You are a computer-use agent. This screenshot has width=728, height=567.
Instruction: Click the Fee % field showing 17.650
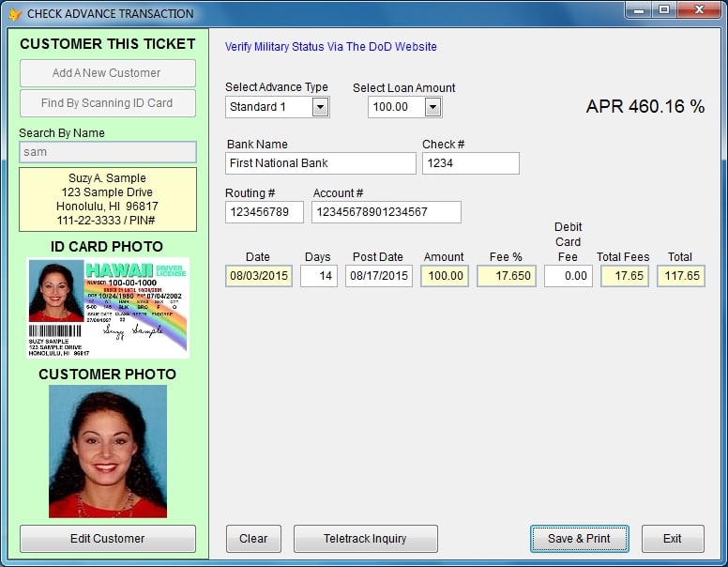[507, 276]
